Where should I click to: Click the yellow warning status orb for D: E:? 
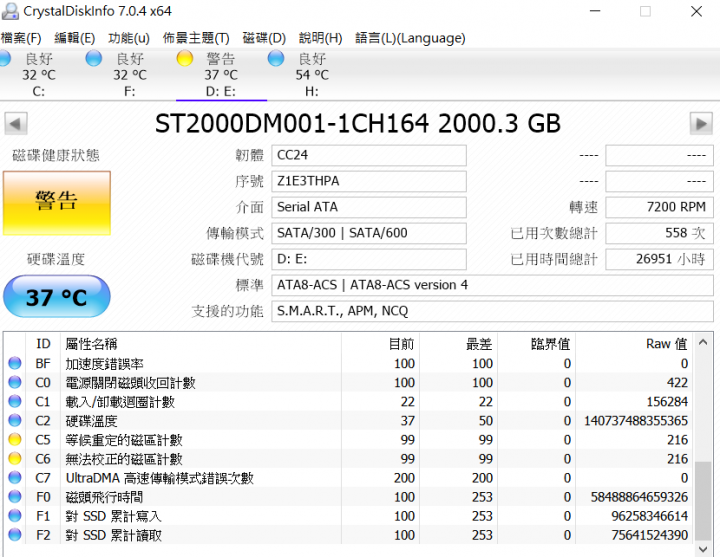[185, 58]
